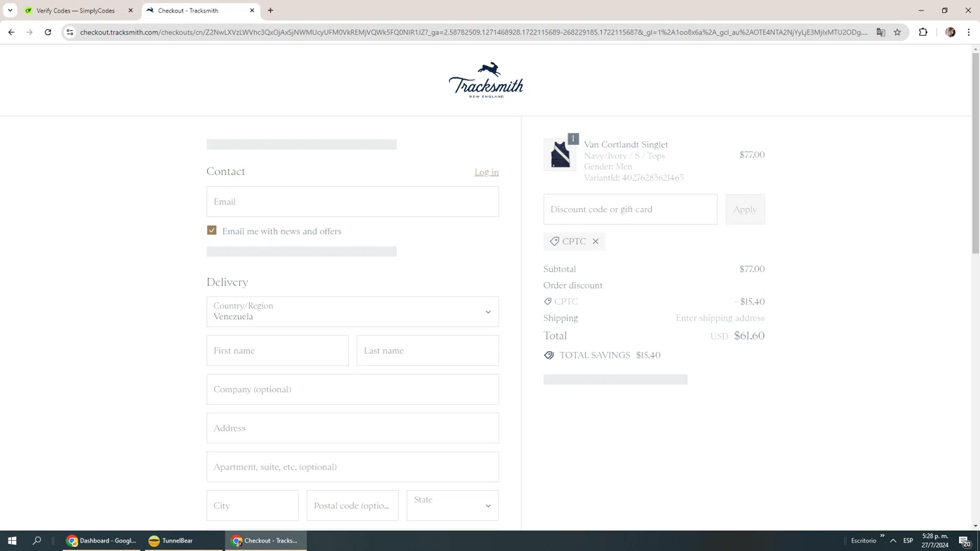Click the Enter shipping address text
980x551 pixels.
[720, 318]
